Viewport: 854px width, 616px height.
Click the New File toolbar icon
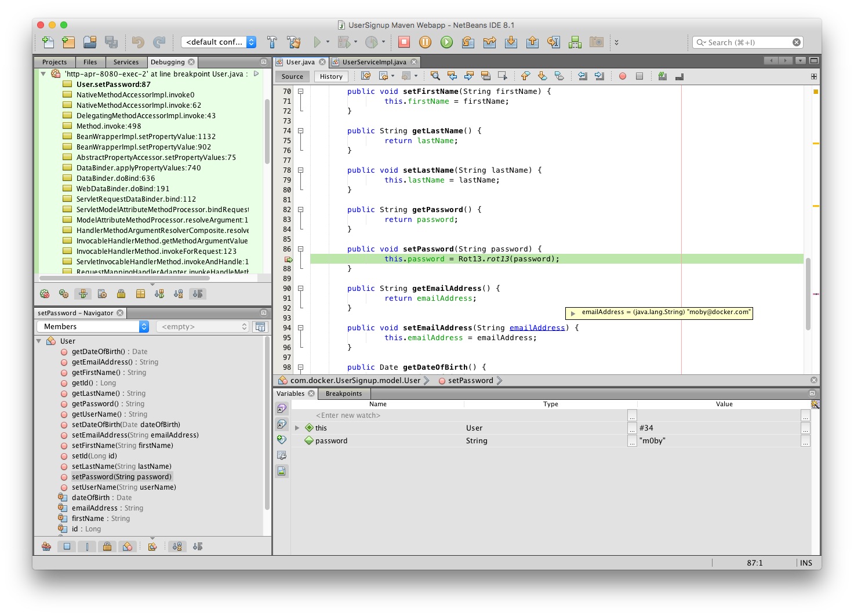(48, 42)
